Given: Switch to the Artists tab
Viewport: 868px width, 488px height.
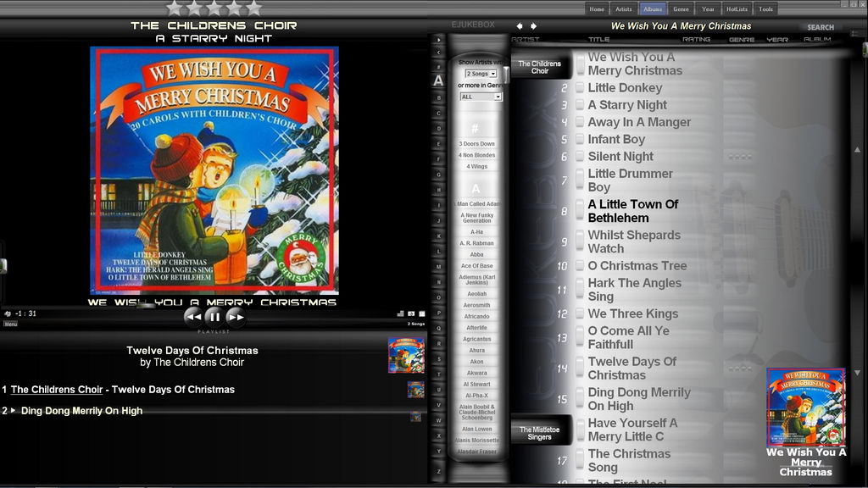Looking at the screenshot, I should pos(623,8).
